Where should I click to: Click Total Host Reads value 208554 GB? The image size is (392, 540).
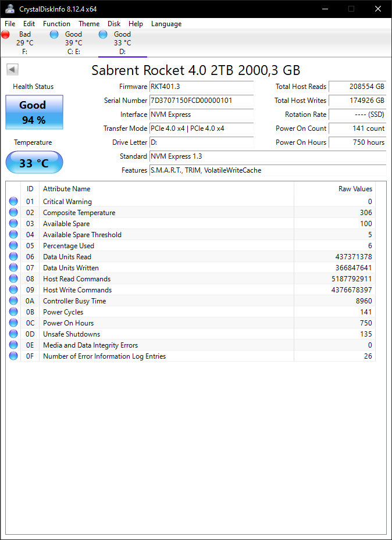click(357, 87)
